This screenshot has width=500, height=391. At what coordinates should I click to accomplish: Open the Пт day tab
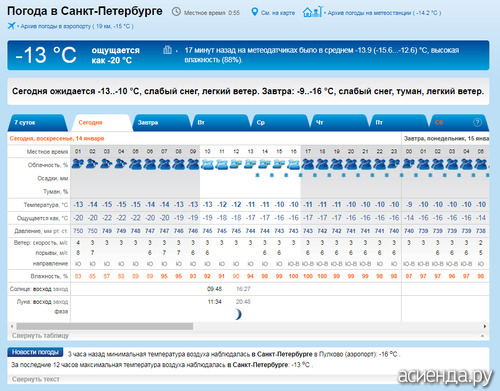[x=398, y=123]
